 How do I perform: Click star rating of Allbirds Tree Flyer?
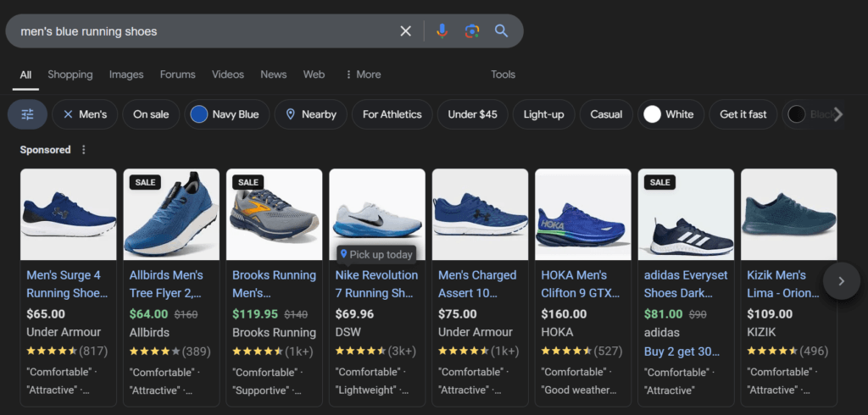[x=154, y=351]
